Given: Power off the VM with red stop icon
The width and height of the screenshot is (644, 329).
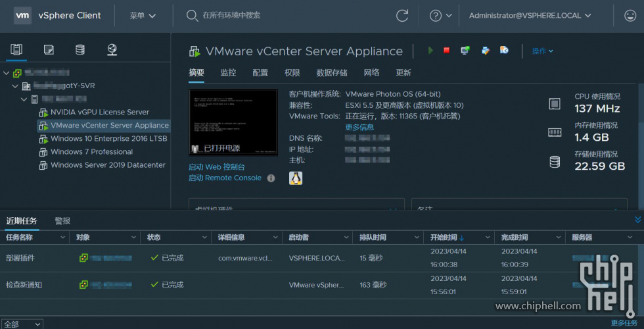Looking at the screenshot, I should click(446, 50).
